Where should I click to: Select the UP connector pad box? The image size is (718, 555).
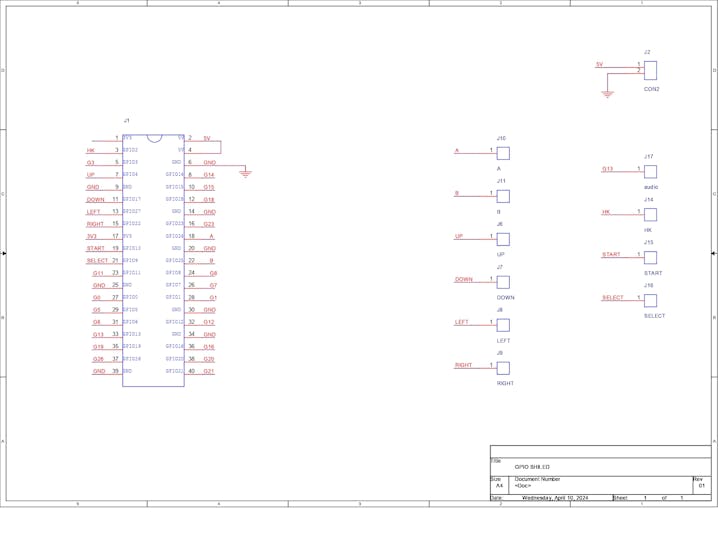[503, 239]
